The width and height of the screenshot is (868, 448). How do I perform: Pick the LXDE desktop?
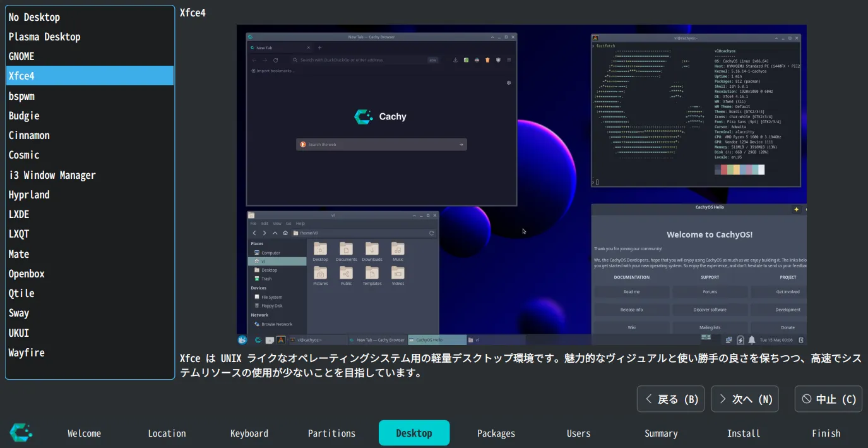90,214
